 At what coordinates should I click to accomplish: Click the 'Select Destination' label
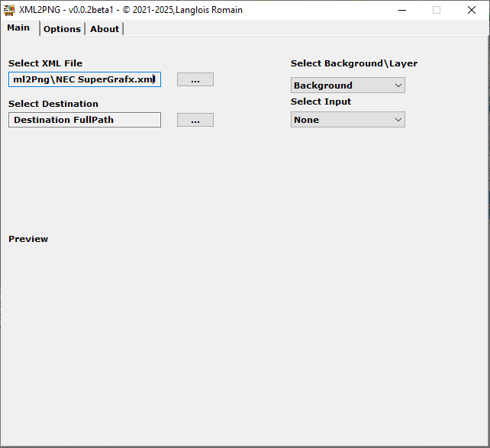click(53, 104)
